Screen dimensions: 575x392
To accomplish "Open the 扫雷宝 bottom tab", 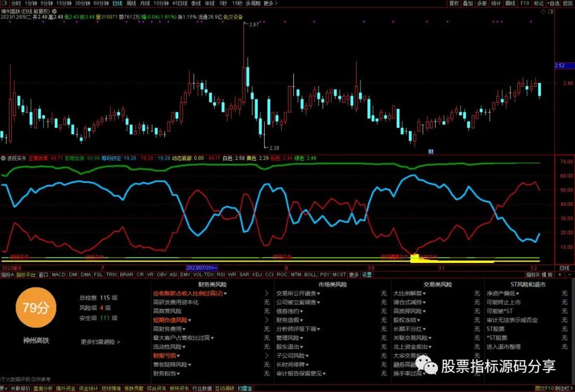I will point(244,389).
